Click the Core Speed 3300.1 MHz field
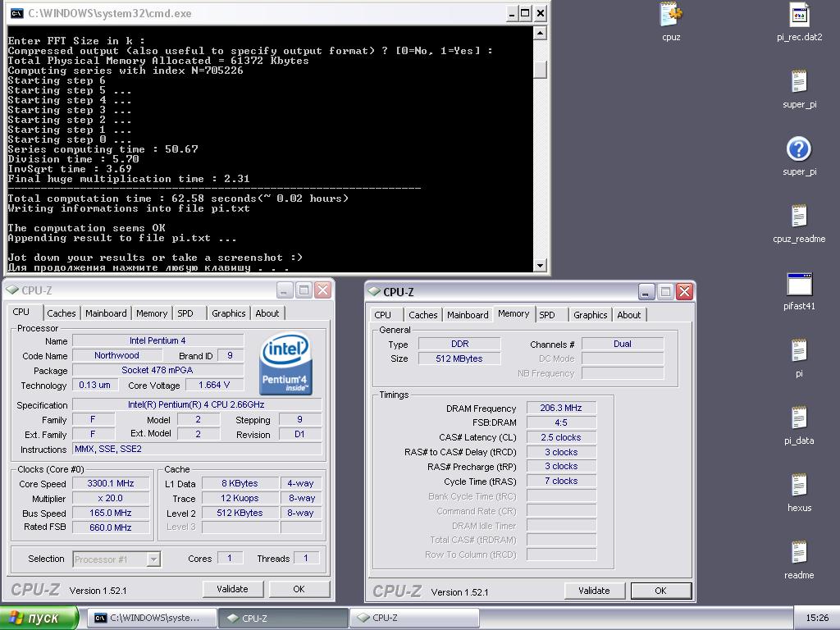This screenshot has height=630, width=840. [x=111, y=483]
